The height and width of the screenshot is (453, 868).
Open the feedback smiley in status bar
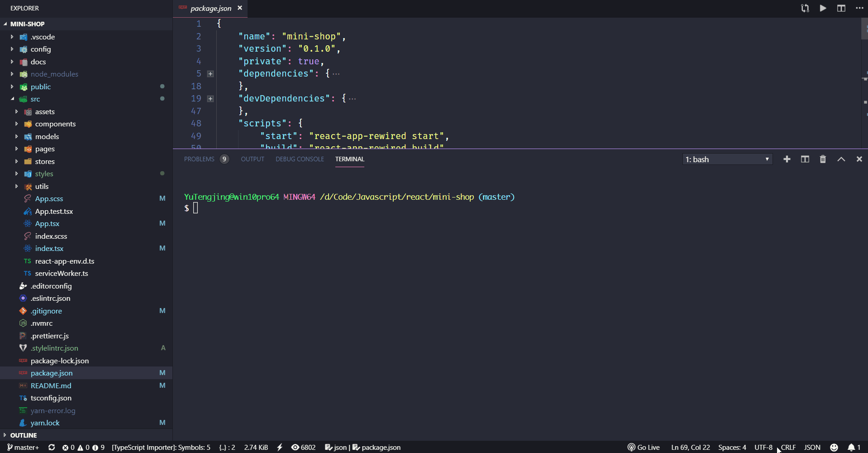coord(835,447)
